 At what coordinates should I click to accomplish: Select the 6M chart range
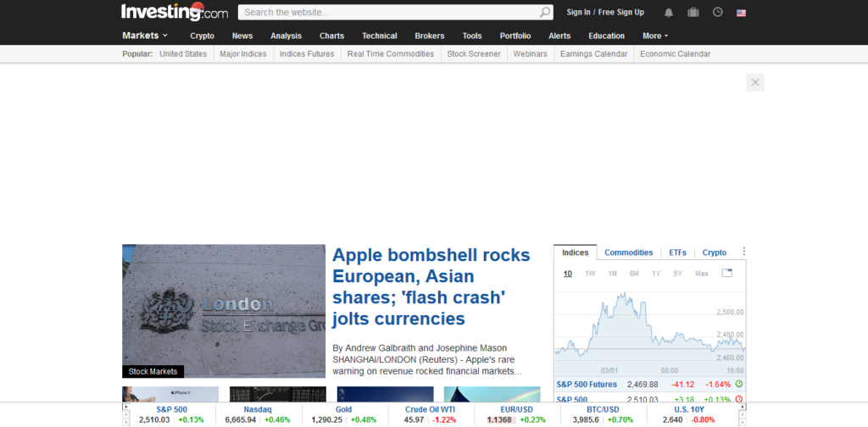click(634, 274)
